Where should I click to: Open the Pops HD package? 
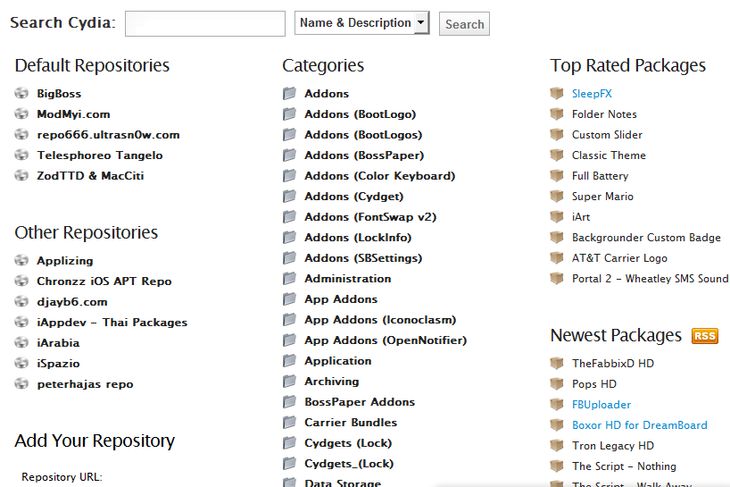(x=594, y=384)
